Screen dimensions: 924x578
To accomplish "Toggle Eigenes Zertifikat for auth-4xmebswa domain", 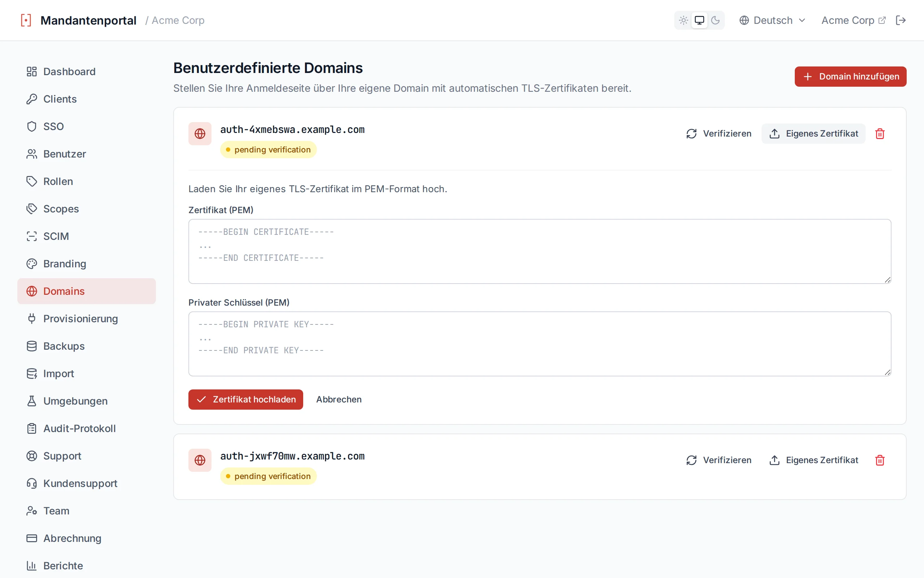I will coord(813,134).
